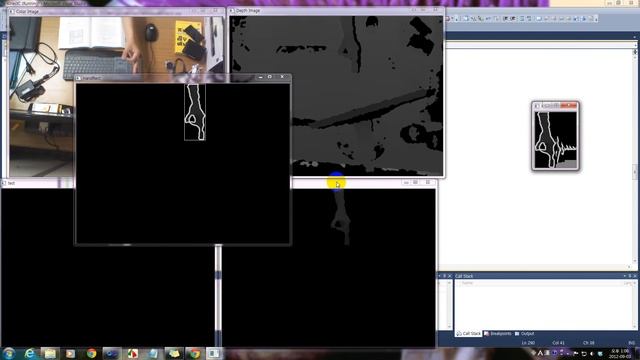This screenshot has width=640, height=360.
Task: Click the hand contour image in small window
Action: pyautogui.click(x=555, y=140)
